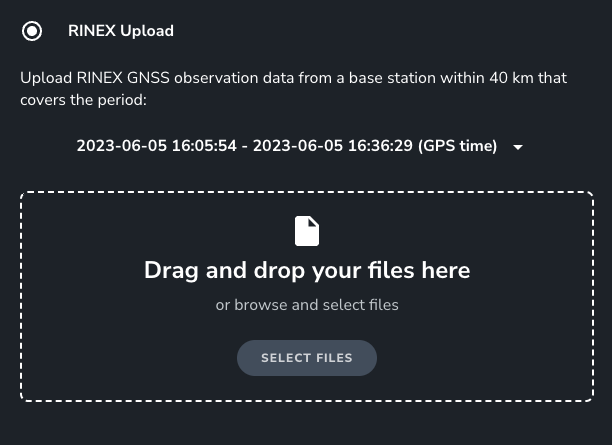Image resolution: width=612 pixels, height=445 pixels.
Task: Click the 'Drag and drop your files here' heading
Action: pos(307,270)
